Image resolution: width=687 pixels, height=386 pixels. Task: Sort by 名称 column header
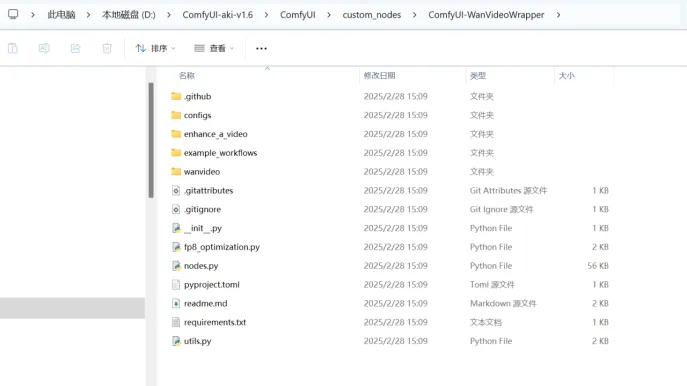187,75
